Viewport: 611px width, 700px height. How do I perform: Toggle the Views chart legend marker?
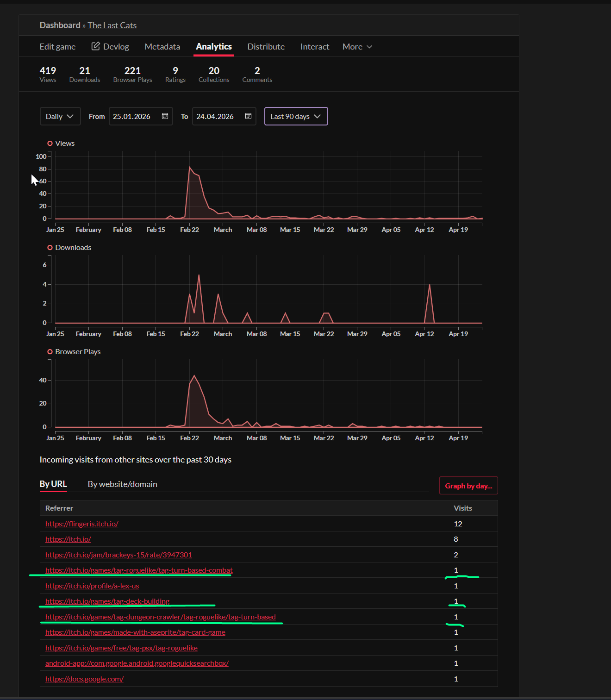(x=50, y=144)
